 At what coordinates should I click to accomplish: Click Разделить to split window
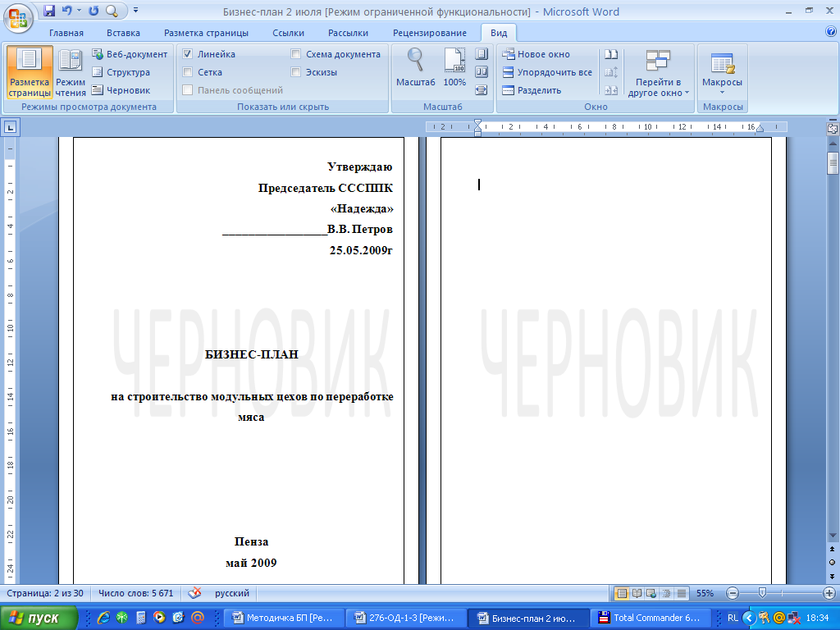click(x=532, y=90)
